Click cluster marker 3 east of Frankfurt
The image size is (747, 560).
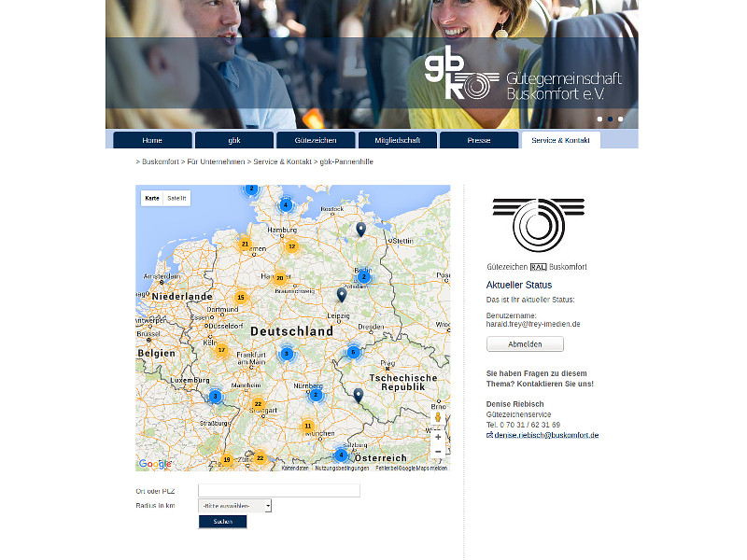pyautogui.click(x=287, y=354)
